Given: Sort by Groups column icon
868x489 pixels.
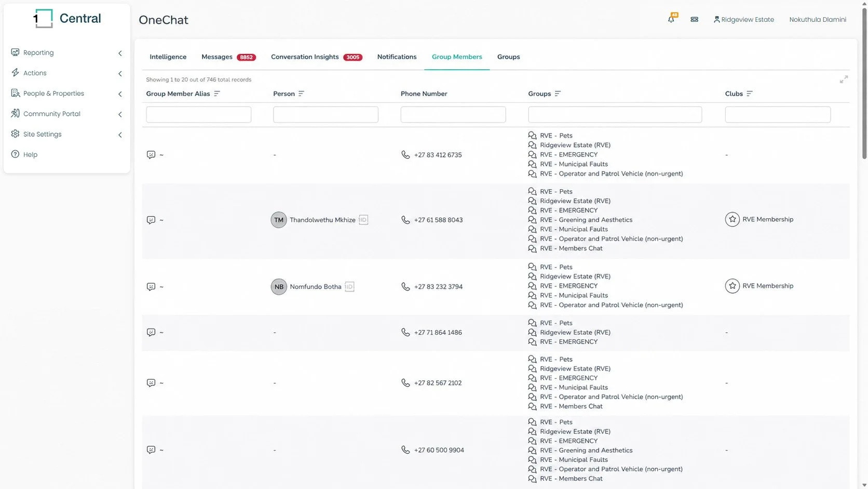Looking at the screenshot, I should point(558,94).
